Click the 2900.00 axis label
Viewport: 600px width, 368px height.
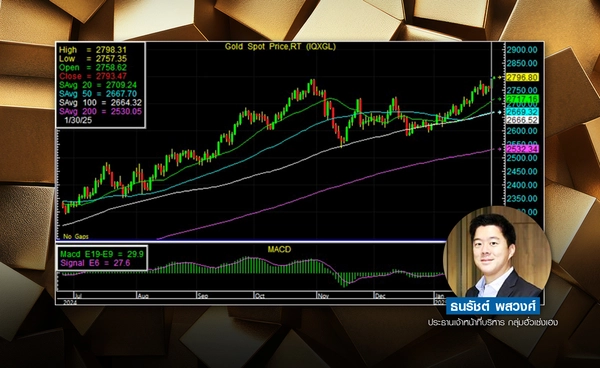pos(522,50)
